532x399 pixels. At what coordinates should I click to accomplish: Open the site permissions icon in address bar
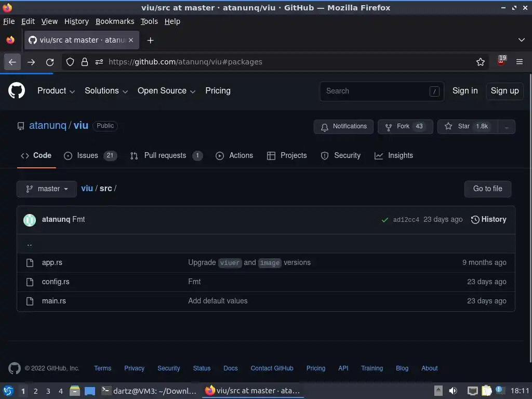click(x=99, y=62)
